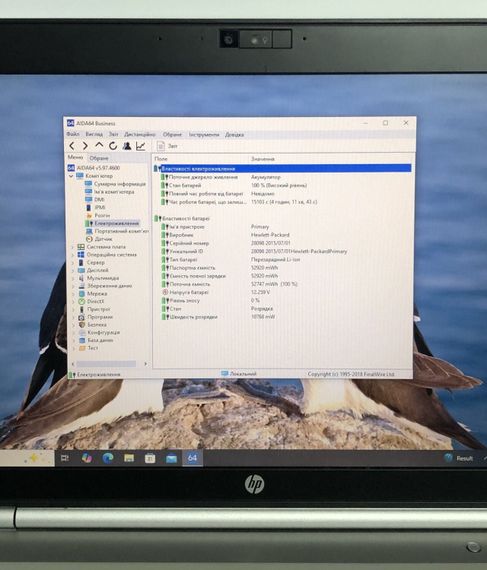Open the graph chart toolbar icon
The width and height of the screenshot is (487, 570).
[x=141, y=146]
